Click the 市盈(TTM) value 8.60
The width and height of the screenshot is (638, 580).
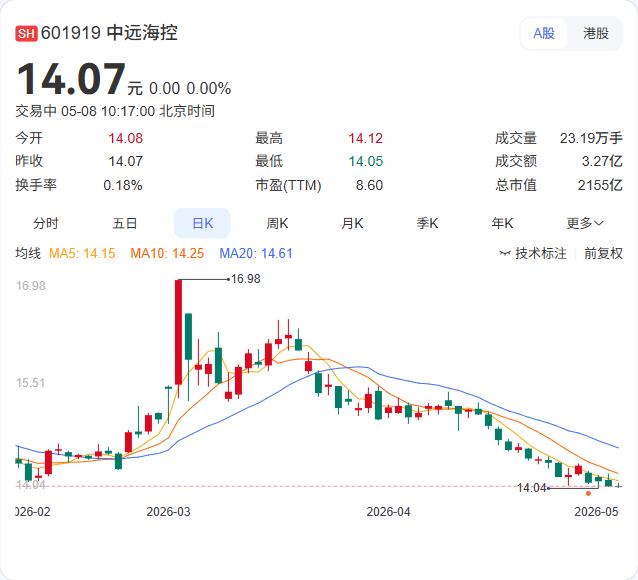point(369,185)
